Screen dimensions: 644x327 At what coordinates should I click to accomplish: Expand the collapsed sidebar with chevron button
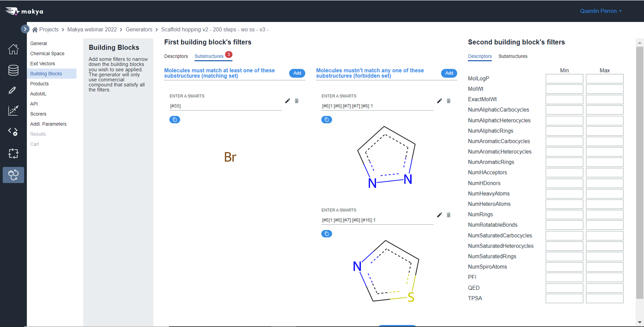(x=25, y=29)
